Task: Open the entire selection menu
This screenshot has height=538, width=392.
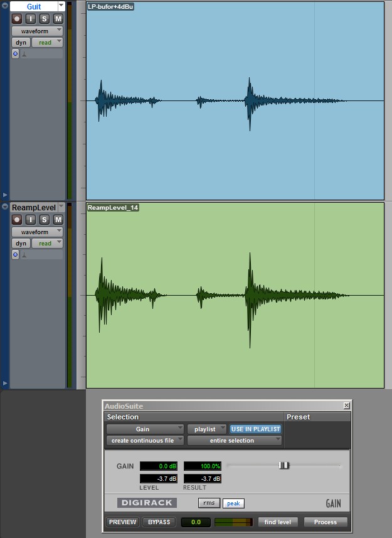Action: (235, 441)
